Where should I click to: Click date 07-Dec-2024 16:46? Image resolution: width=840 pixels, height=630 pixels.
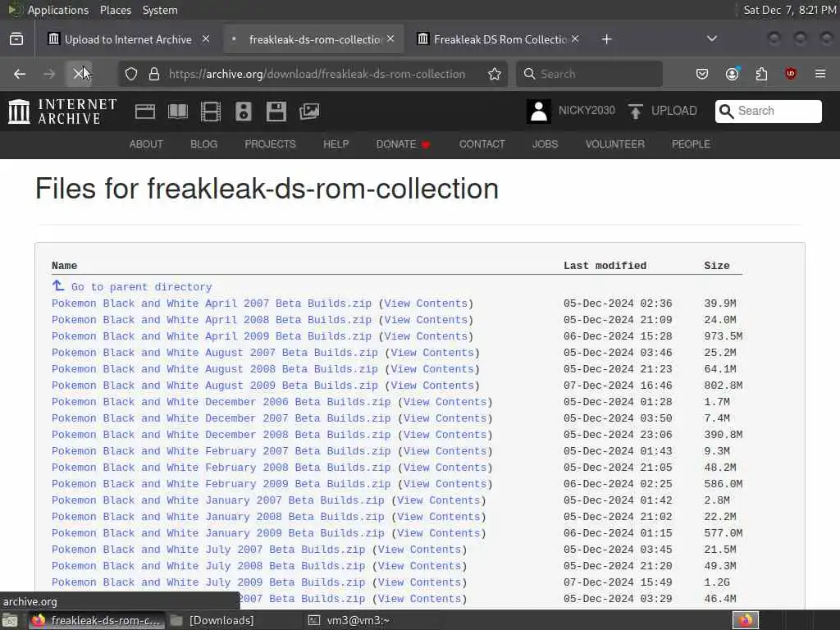[617, 386]
